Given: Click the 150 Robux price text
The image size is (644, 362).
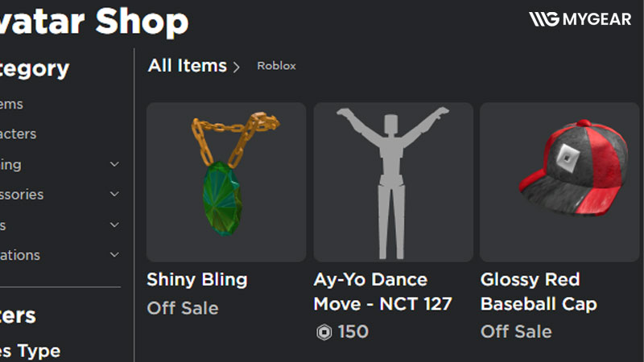Looking at the screenshot, I should point(353,331).
